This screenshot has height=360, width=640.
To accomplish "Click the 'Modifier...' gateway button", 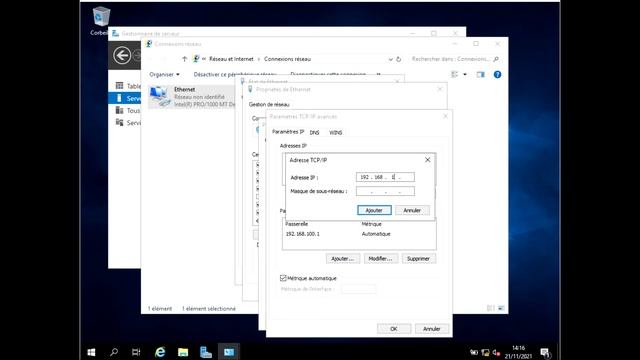I will [380, 259].
